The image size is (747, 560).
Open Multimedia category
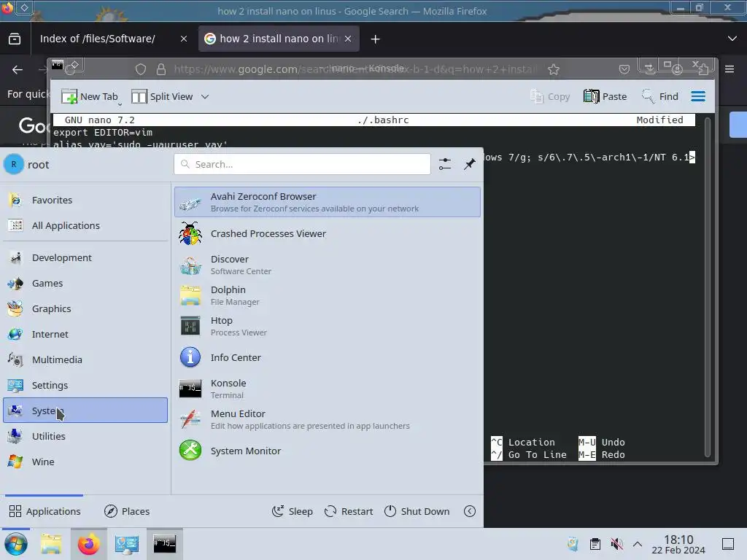coord(85,359)
